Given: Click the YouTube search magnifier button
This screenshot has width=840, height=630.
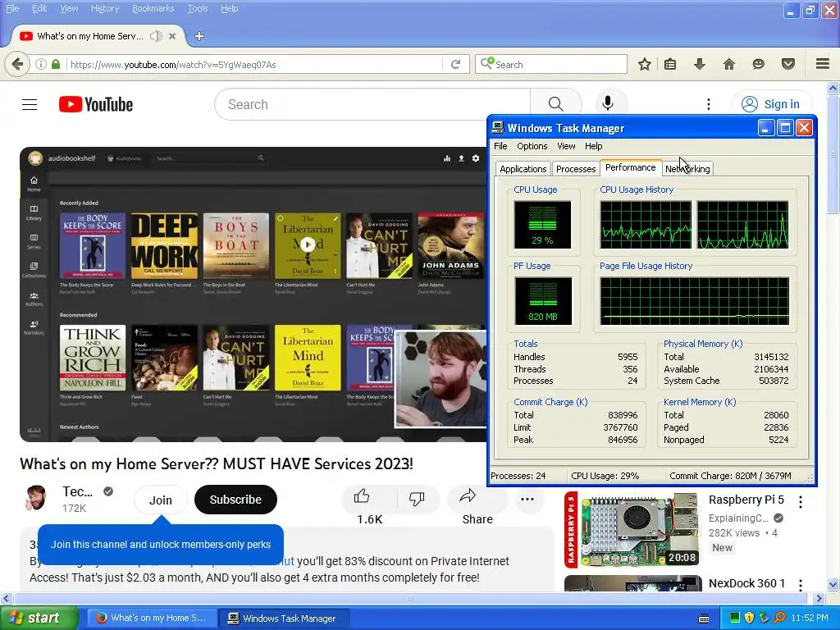Looking at the screenshot, I should point(555,104).
